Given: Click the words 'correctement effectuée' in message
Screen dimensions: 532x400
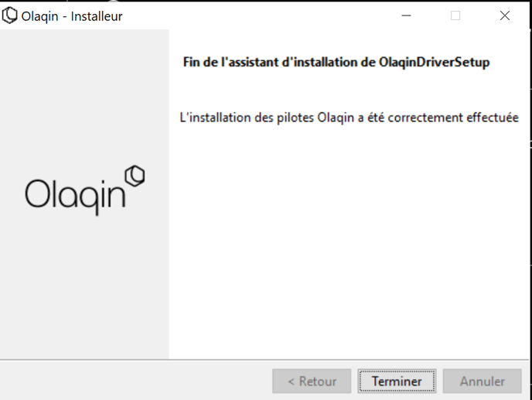Looking at the screenshot, I should pyautogui.click(x=453, y=118).
